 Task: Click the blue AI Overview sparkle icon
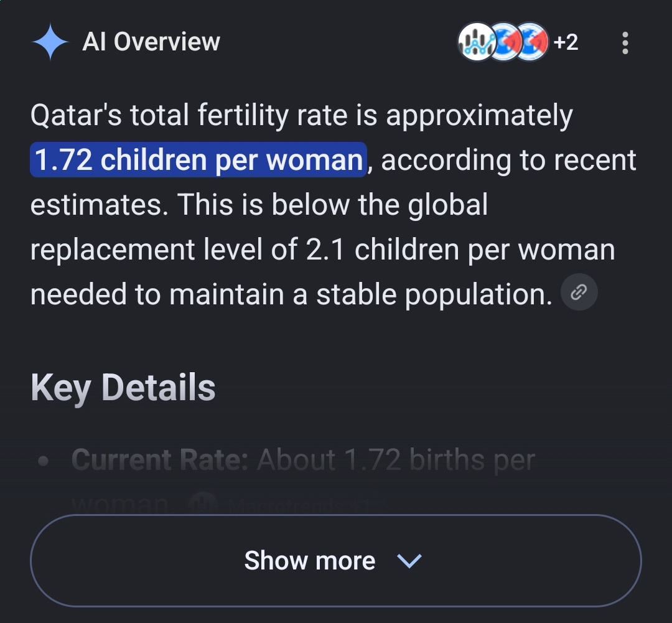(x=50, y=42)
